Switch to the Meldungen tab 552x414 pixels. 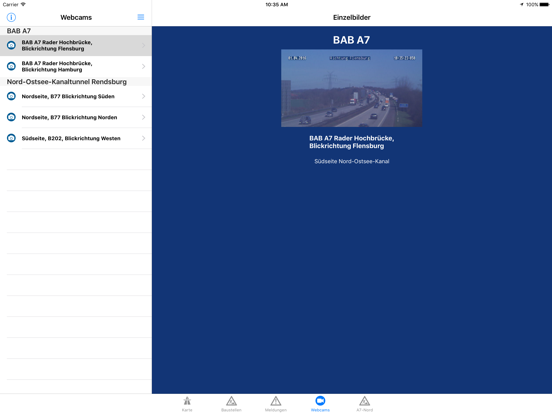point(276,403)
